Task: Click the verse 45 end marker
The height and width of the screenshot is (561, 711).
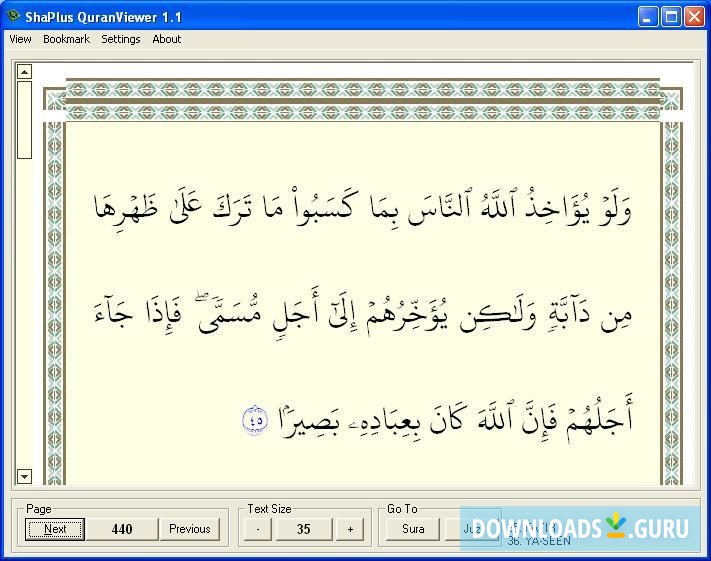Action: pos(255,420)
